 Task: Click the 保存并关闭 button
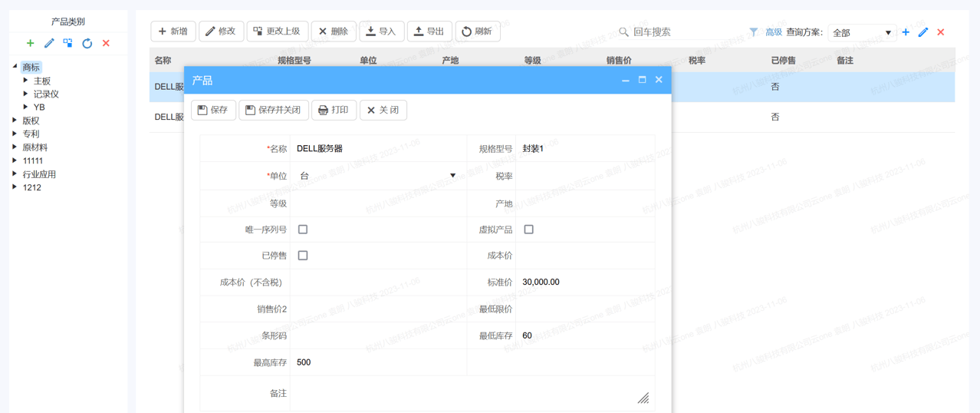(274, 110)
